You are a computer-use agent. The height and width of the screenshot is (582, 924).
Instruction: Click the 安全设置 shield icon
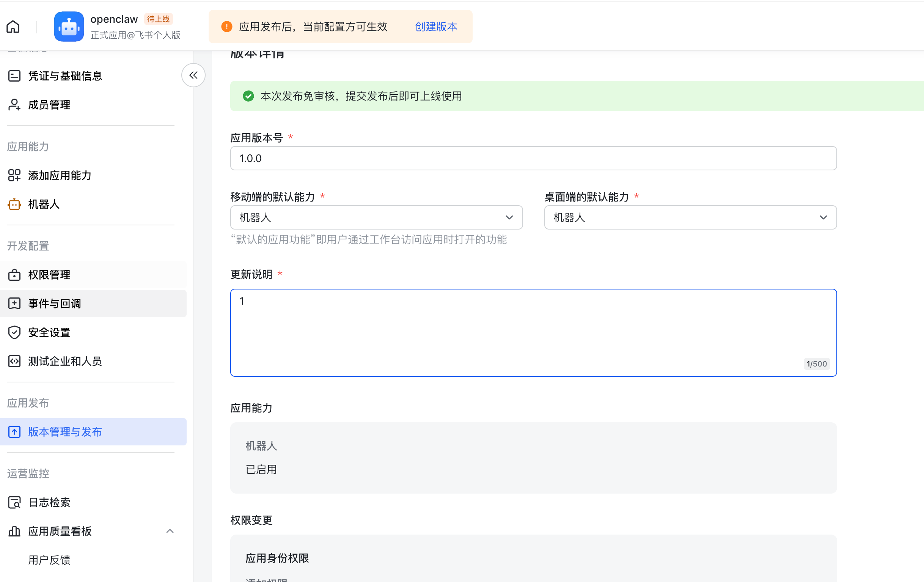(14, 332)
